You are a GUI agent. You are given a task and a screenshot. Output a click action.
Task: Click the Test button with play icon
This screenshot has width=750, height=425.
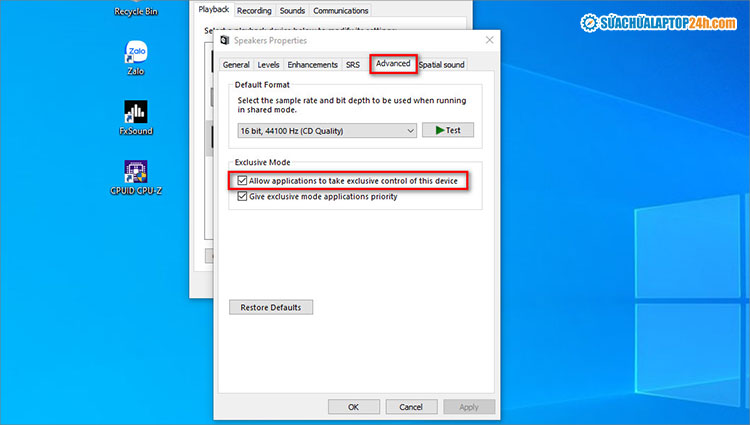click(x=447, y=130)
